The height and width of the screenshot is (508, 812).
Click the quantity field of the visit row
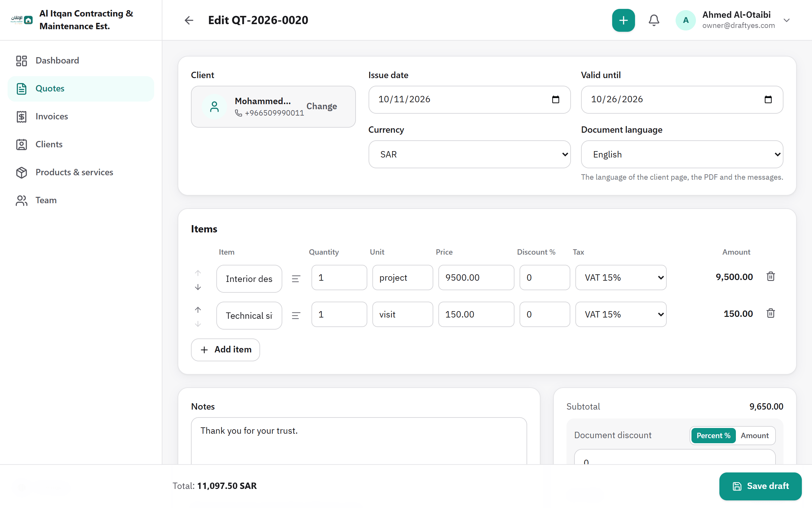[x=339, y=314]
